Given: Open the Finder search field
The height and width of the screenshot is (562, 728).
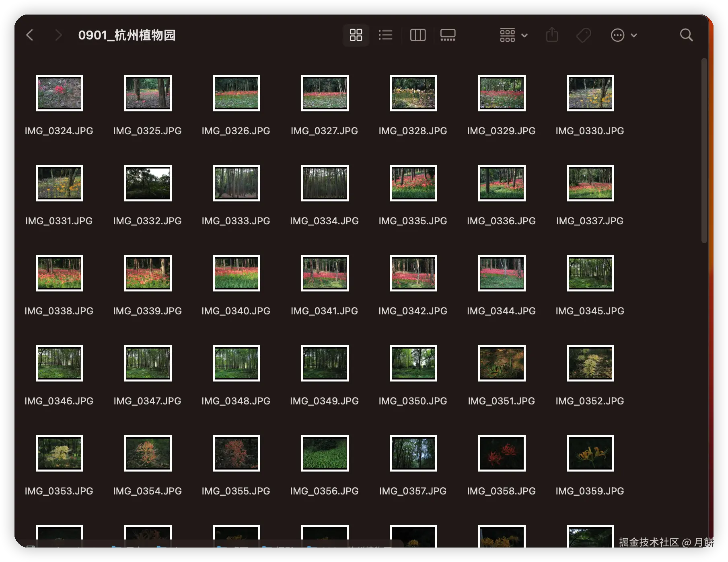Looking at the screenshot, I should click(x=687, y=35).
